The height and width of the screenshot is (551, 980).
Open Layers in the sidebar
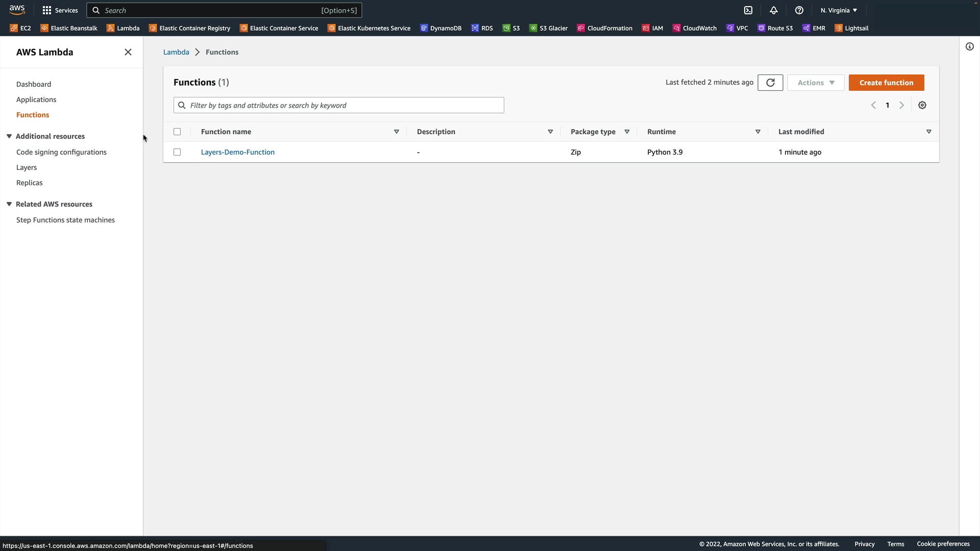[x=27, y=167]
